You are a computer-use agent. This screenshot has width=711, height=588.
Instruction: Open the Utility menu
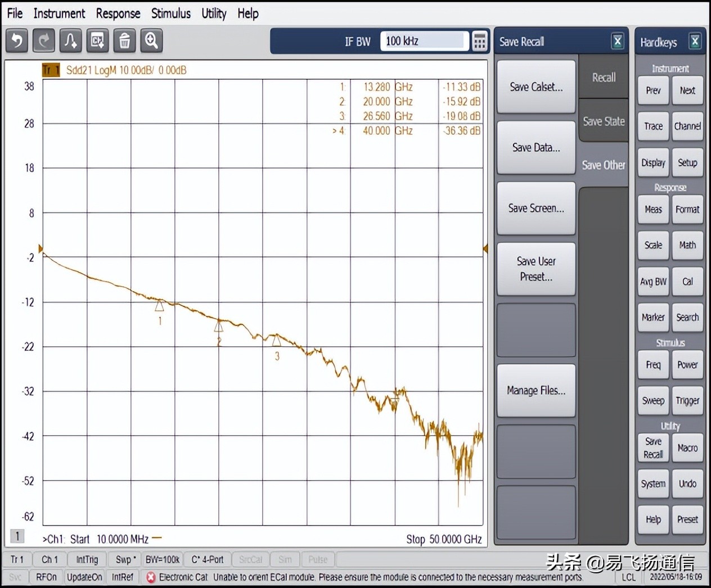click(214, 13)
